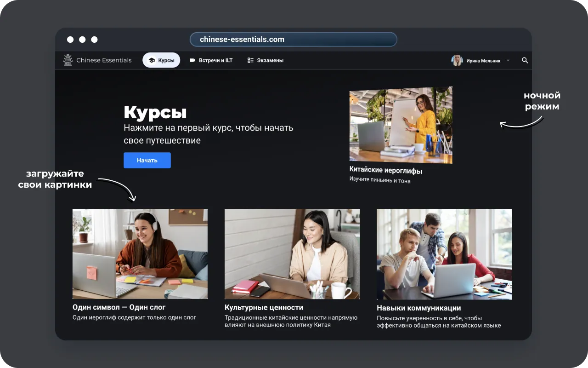Open the Курсы tab
This screenshot has width=588, height=368.
click(161, 60)
